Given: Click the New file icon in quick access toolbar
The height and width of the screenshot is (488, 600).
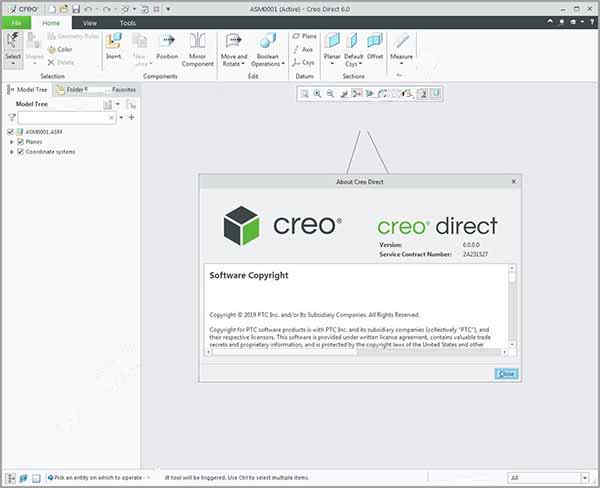Looking at the screenshot, I should 52,9.
